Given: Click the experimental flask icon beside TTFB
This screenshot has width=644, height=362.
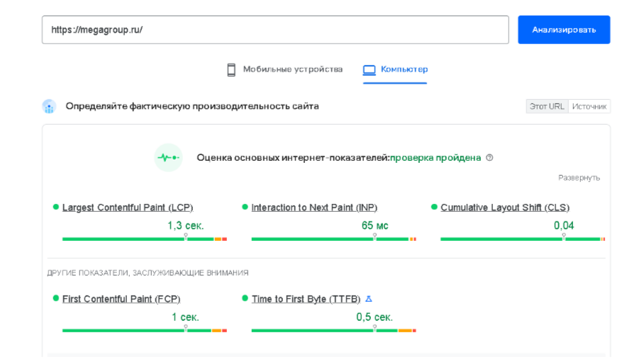Looking at the screenshot, I should tap(368, 299).
